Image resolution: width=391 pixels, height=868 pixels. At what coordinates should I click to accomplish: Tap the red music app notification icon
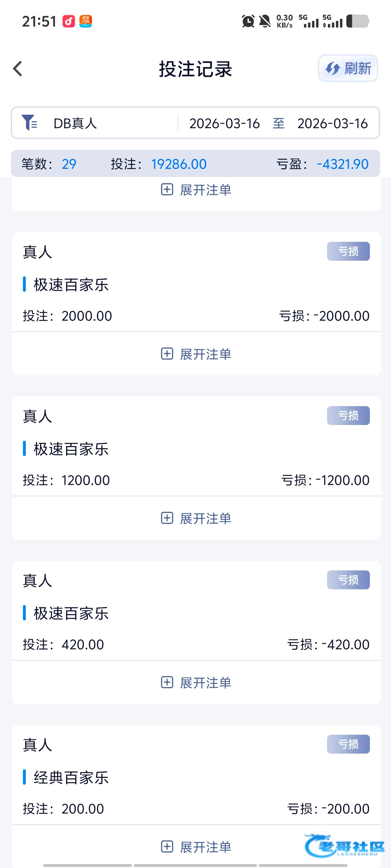[x=69, y=21]
